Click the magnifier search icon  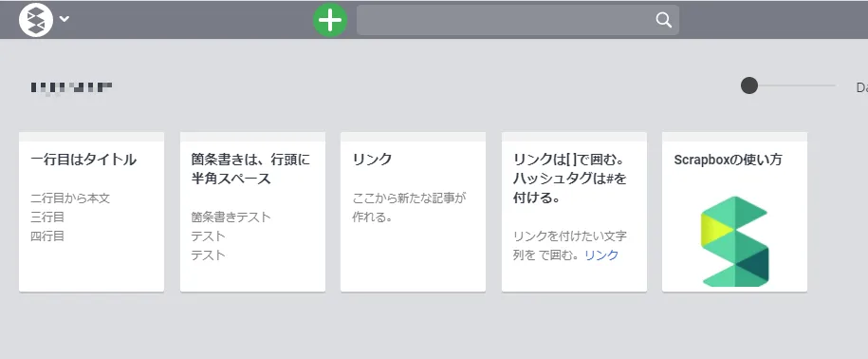663,20
